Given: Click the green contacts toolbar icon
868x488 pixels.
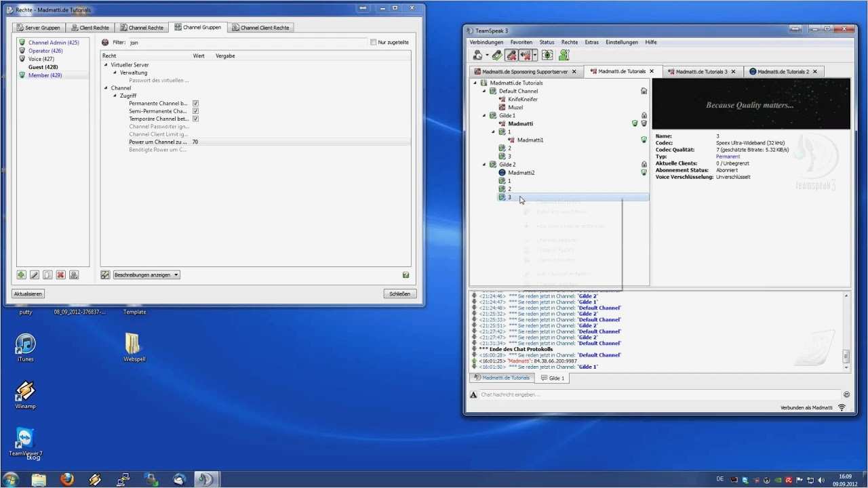Looking at the screenshot, I should pyautogui.click(x=564, y=56).
